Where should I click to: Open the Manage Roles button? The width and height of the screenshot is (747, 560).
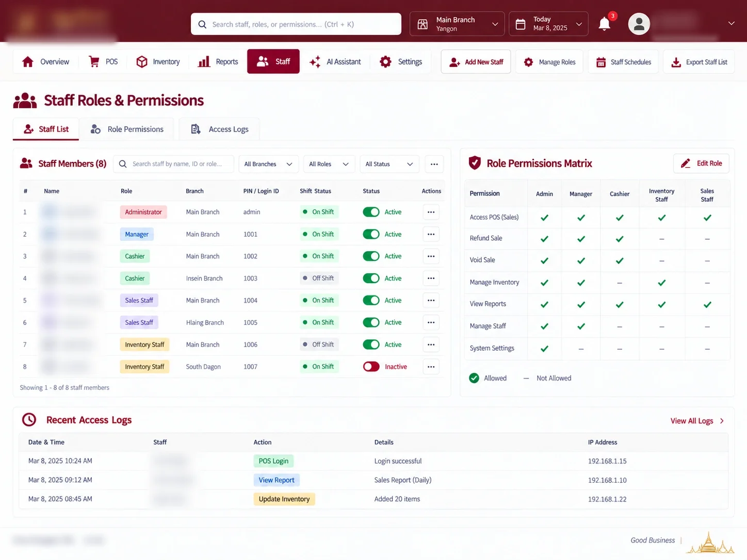pos(549,62)
